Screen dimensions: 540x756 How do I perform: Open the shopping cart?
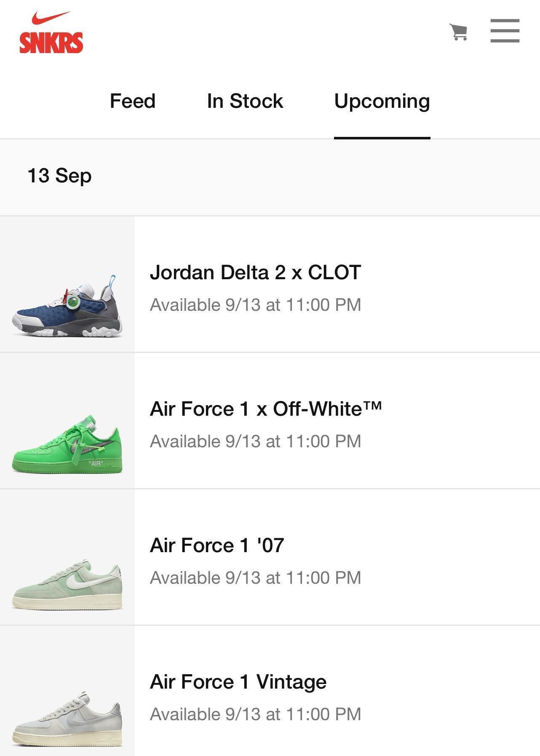coord(458,32)
